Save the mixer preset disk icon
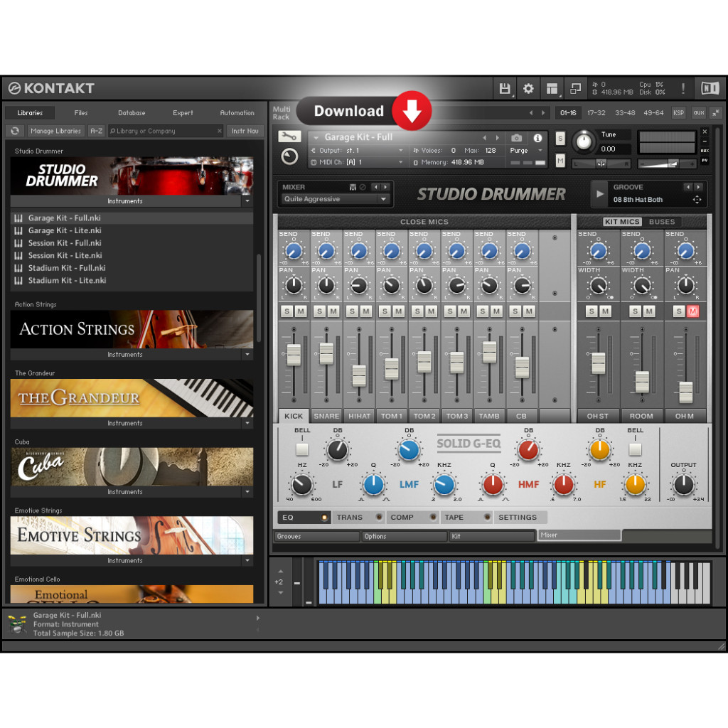728x728 pixels. coord(353,187)
